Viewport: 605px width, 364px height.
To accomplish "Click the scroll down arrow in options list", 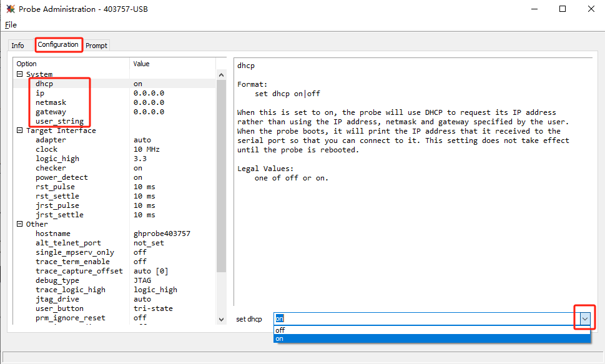I will click(x=221, y=319).
